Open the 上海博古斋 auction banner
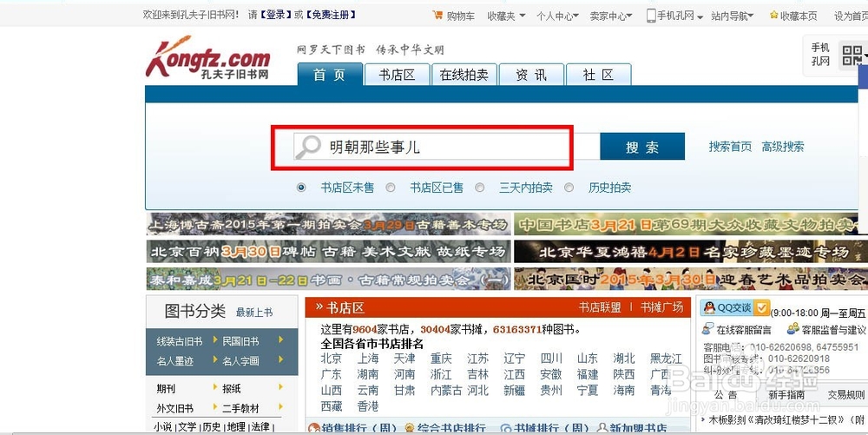Viewport: 868px width, 435px height. tap(328, 224)
